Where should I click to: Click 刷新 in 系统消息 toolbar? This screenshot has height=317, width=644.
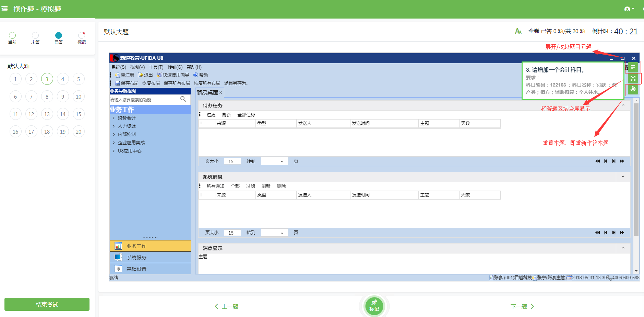(x=266, y=186)
